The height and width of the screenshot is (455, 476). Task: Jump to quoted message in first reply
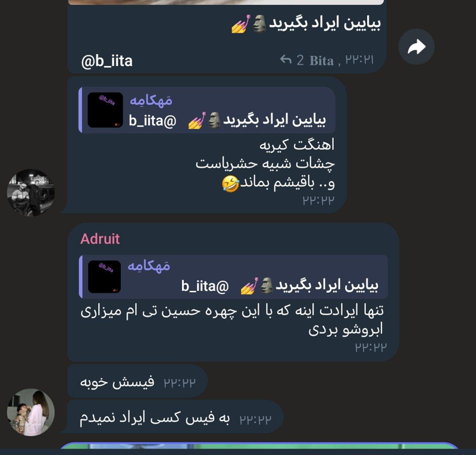(x=206, y=110)
